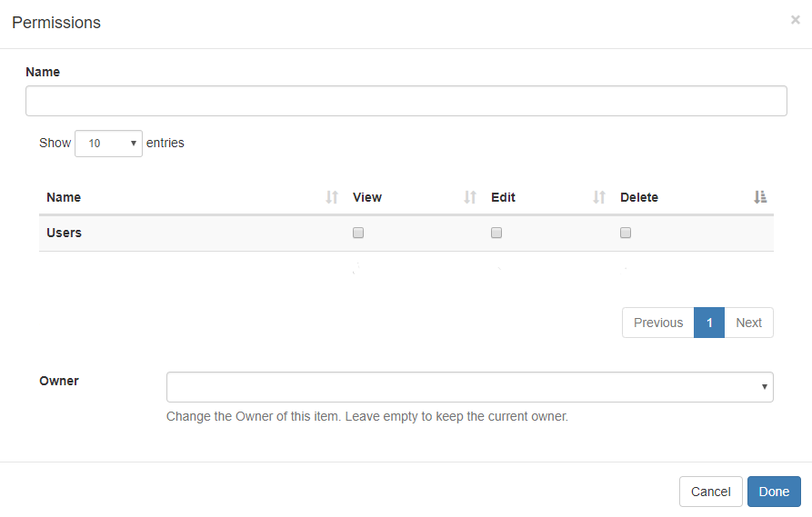The height and width of the screenshot is (517, 812).
Task: Open the Owner dropdown
Action: 469,387
